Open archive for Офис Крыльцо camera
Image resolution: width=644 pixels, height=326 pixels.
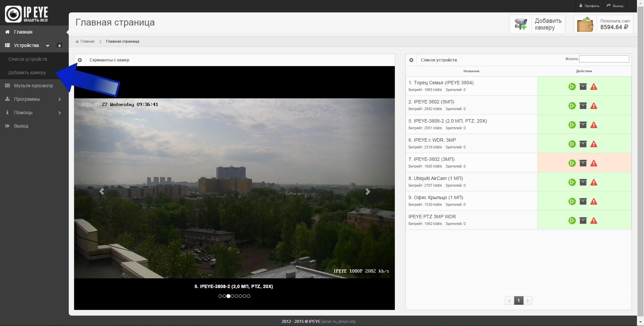pos(583,201)
